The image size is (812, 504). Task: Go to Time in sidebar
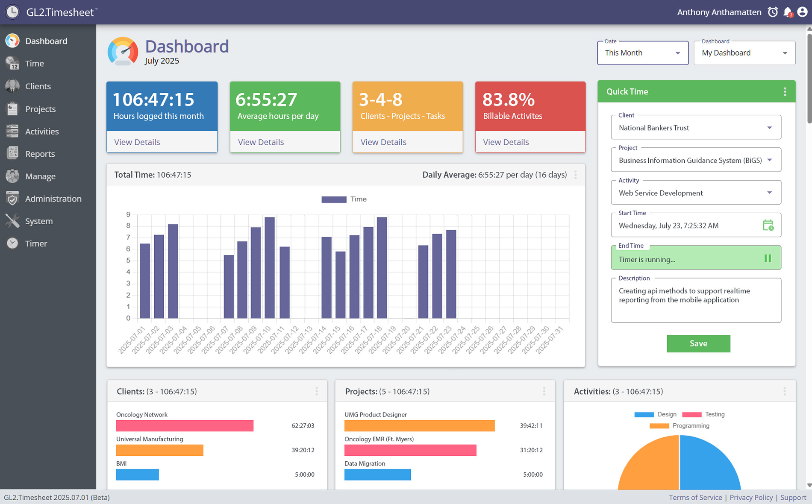35,63
